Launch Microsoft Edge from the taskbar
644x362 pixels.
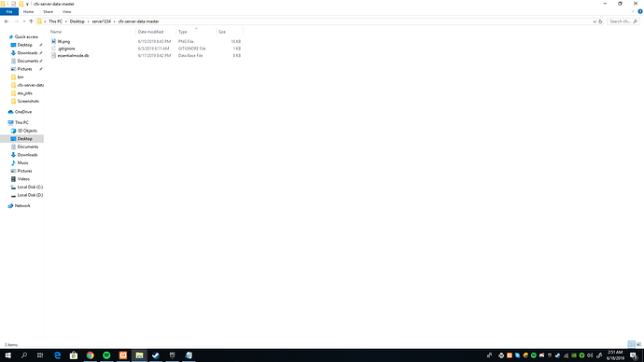pyautogui.click(x=57, y=355)
